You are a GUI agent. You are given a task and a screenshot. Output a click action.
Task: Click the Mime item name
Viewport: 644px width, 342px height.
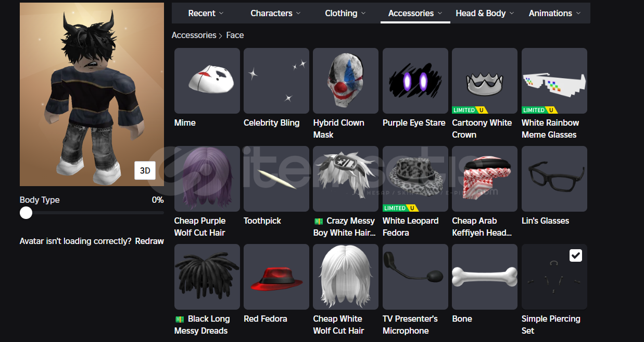tap(185, 123)
